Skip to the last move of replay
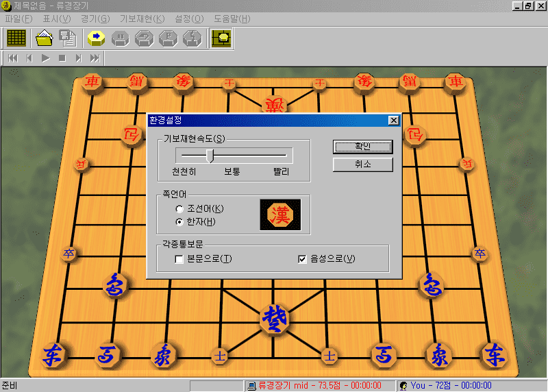Viewport: 548px width, 392px height. pos(95,58)
